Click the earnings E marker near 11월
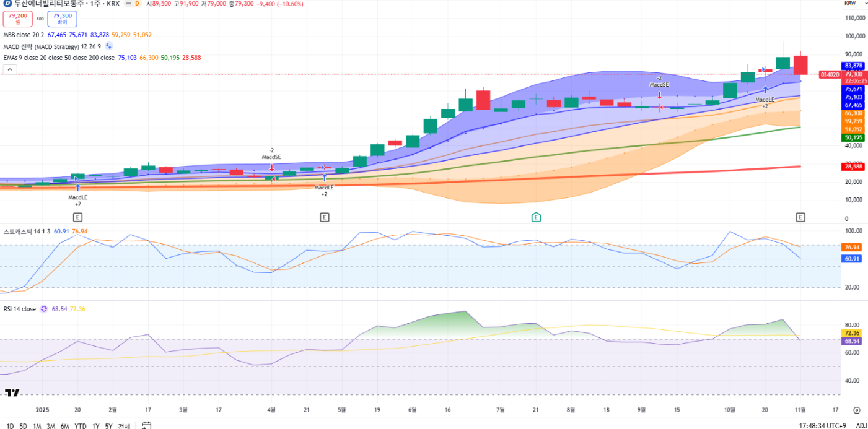Screen dimensions: 868x429 tap(800, 217)
